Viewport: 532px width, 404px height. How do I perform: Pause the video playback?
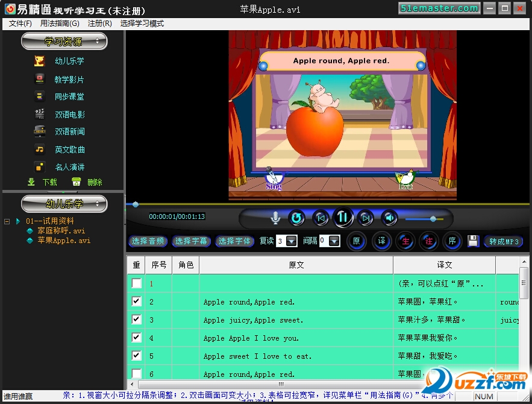(x=343, y=217)
